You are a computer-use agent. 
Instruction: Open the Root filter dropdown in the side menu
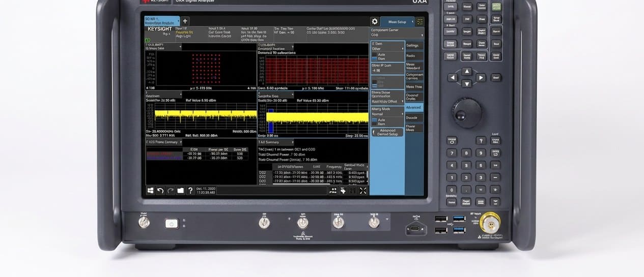tap(387, 101)
